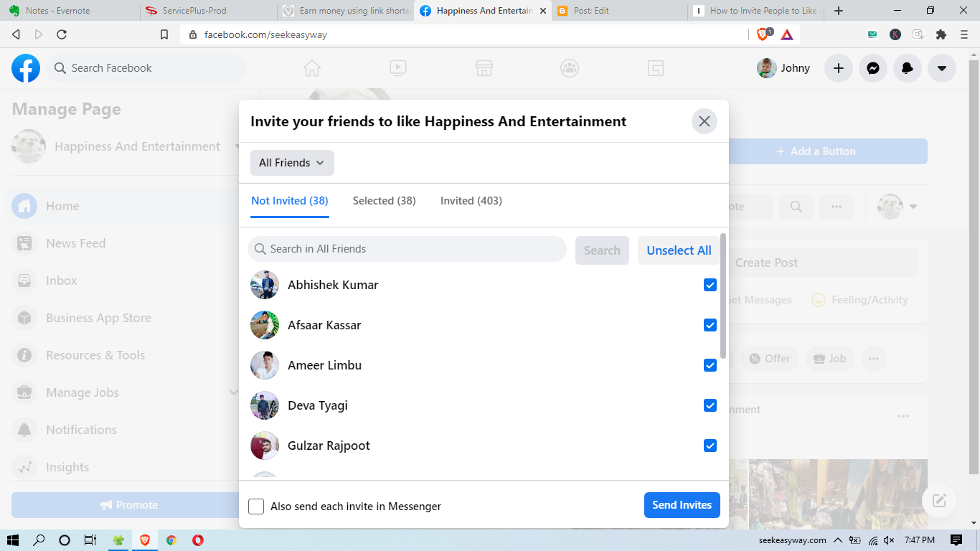Click the browser back arrow
This screenshot has height=551, width=980.
tap(16, 34)
